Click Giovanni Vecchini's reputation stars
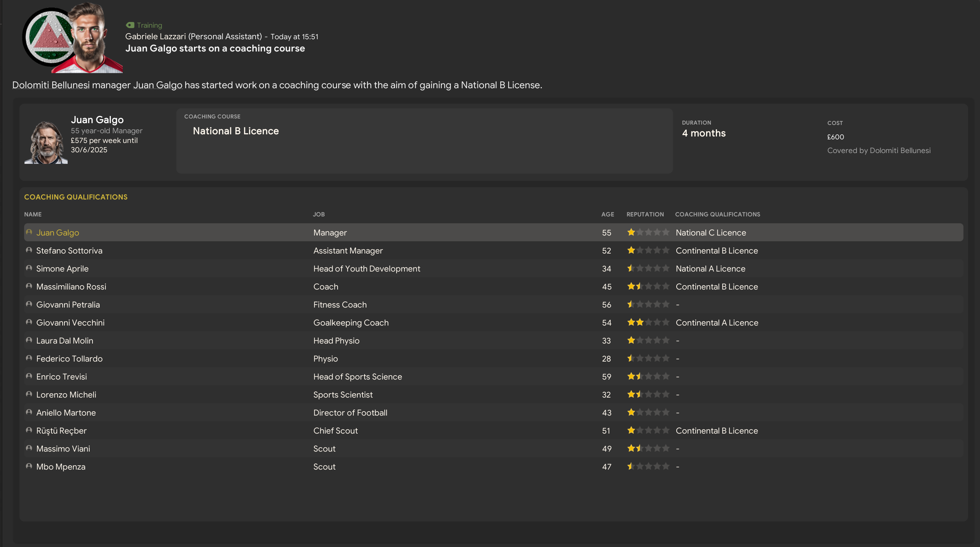The image size is (980, 547). click(x=648, y=322)
